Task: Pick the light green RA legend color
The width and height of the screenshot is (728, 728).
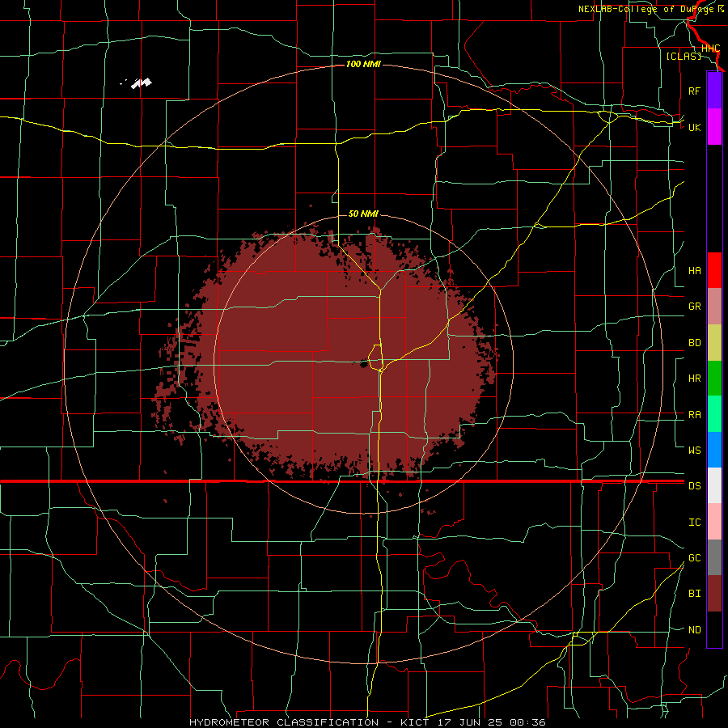Action: pos(714,414)
